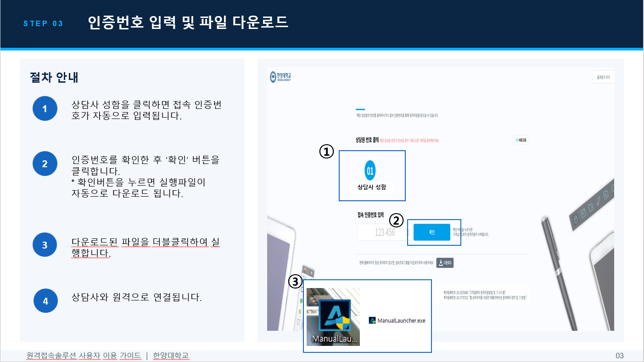This screenshot has height=362, width=644.
Task: Confirm the code with the 확인 button
Action: pos(432,232)
